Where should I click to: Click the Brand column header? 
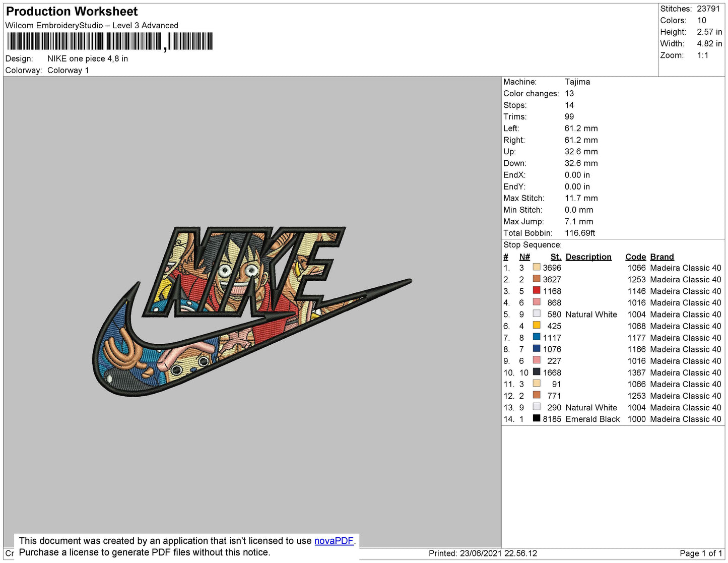coord(661,257)
